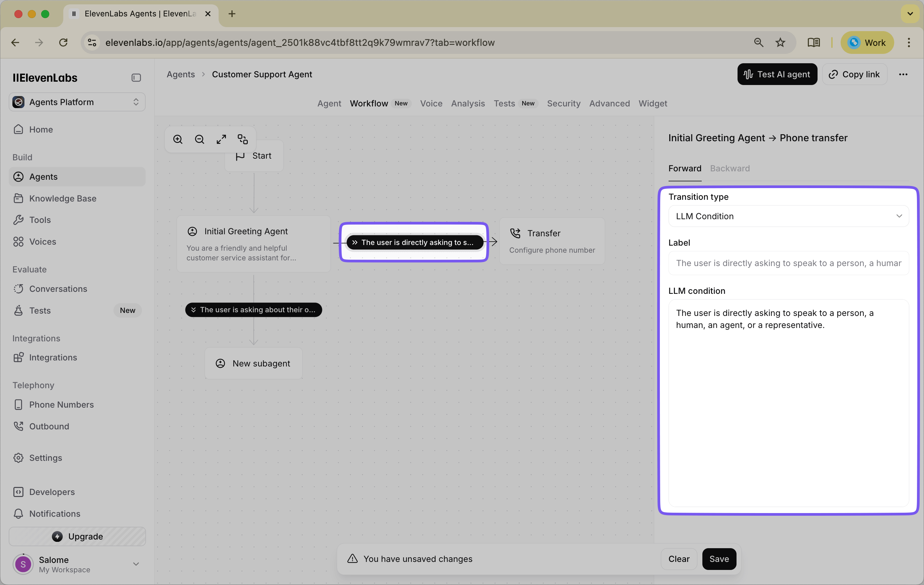Open the more options ellipsis menu
Viewport: 924px width, 585px height.
pyautogui.click(x=904, y=74)
